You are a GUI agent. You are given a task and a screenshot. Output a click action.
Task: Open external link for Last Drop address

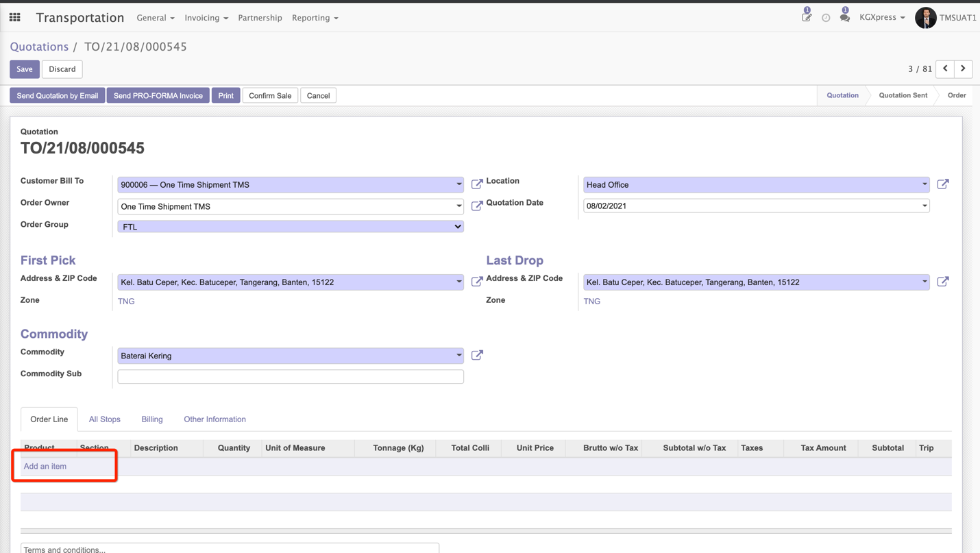[943, 281]
